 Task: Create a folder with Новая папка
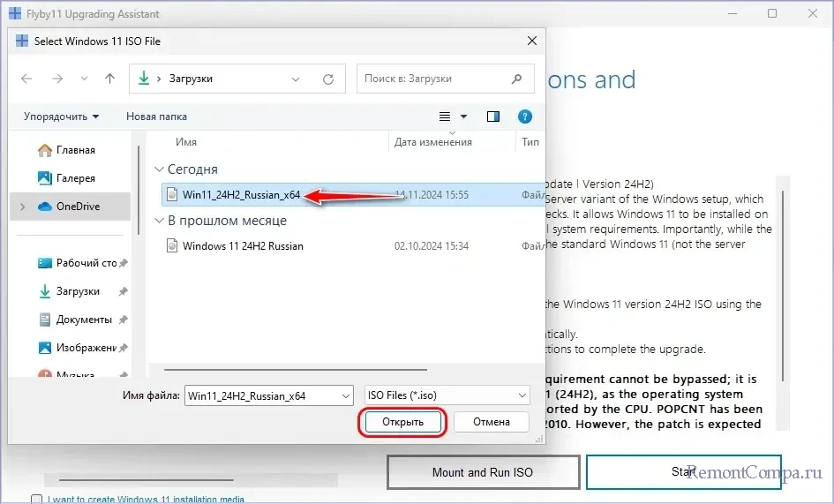pos(156,117)
